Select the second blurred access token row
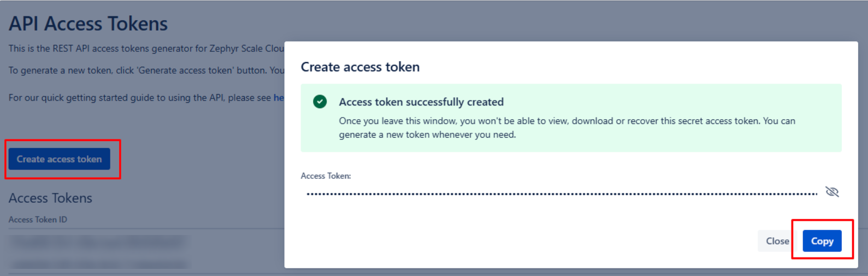 pyautogui.click(x=97, y=264)
